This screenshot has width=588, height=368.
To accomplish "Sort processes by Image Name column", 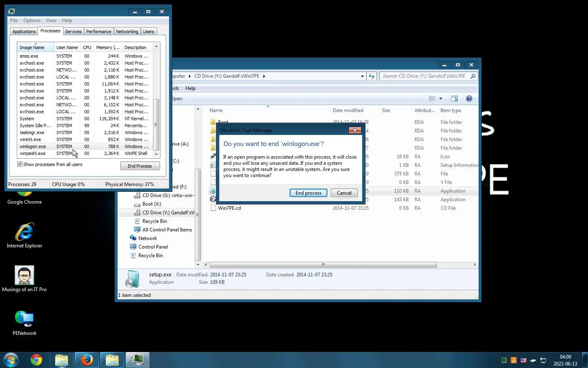I will point(36,47).
